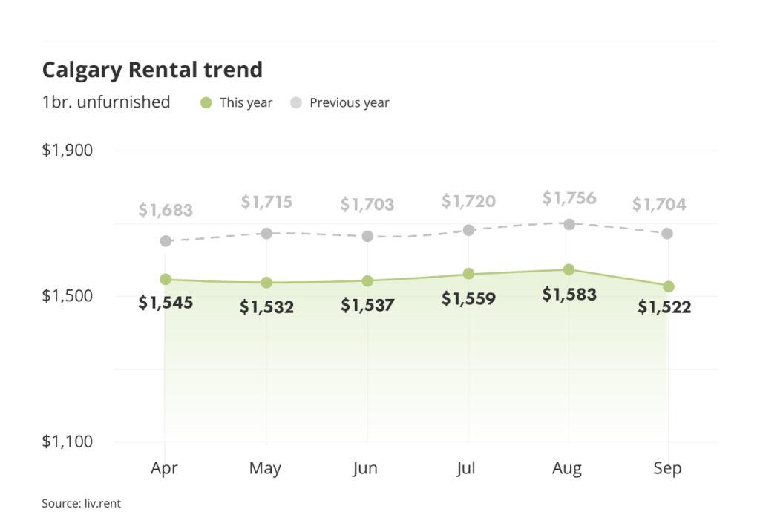760x532 pixels.
Task: Click the green This year legend dot
Action: pyautogui.click(x=206, y=103)
